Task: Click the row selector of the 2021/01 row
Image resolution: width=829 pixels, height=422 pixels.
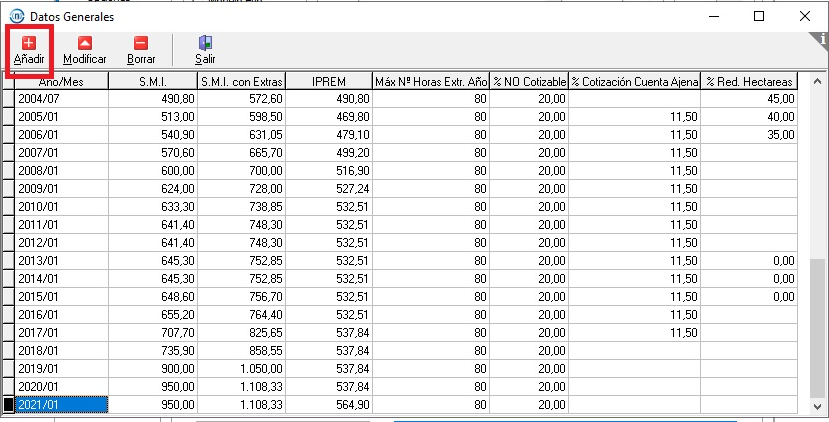Action: 8,405
